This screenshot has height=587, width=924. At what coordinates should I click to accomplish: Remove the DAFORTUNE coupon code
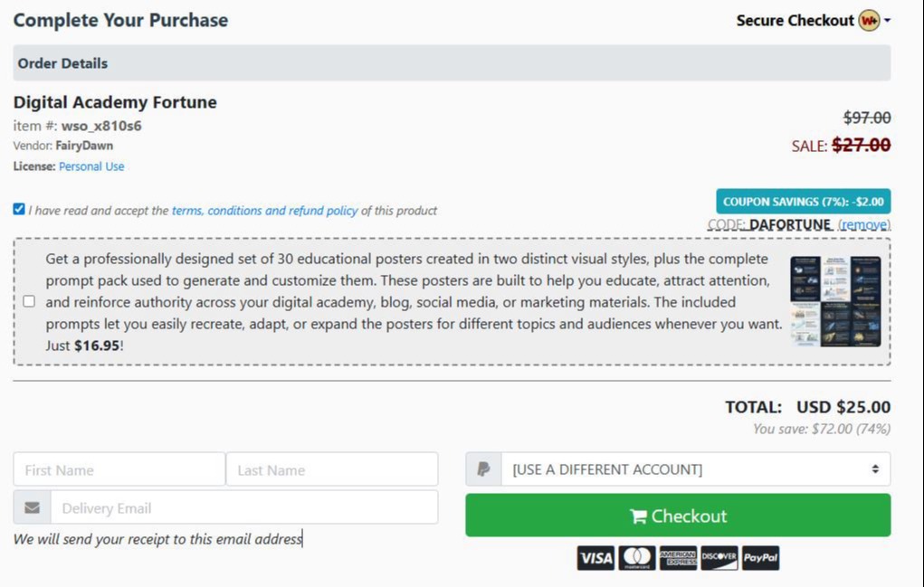(x=864, y=224)
